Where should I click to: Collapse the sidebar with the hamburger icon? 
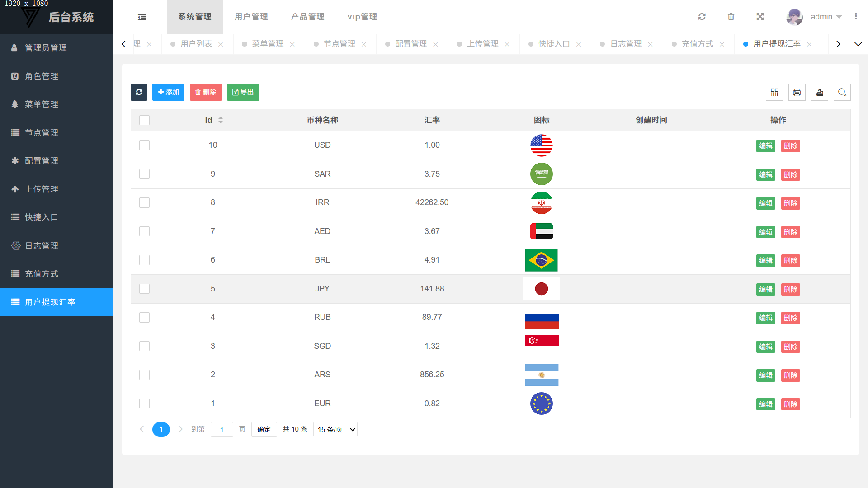point(142,17)
